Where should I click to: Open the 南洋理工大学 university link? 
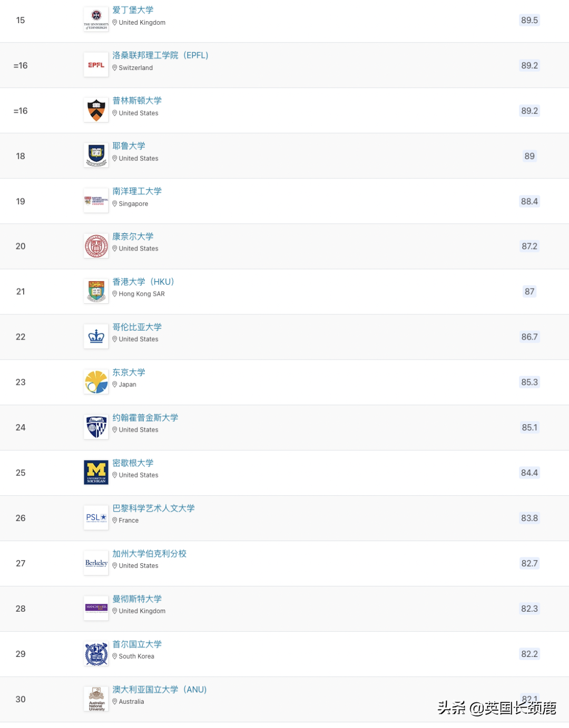[137, 191]
